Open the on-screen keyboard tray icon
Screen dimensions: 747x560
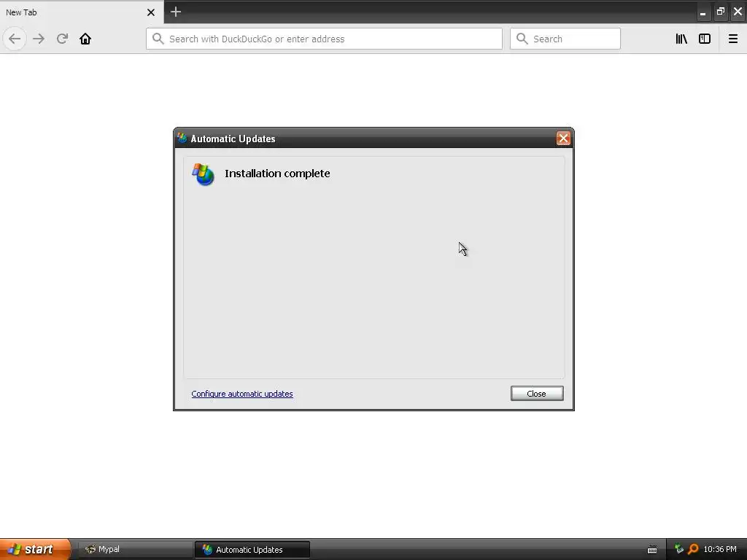click(652, 550)
